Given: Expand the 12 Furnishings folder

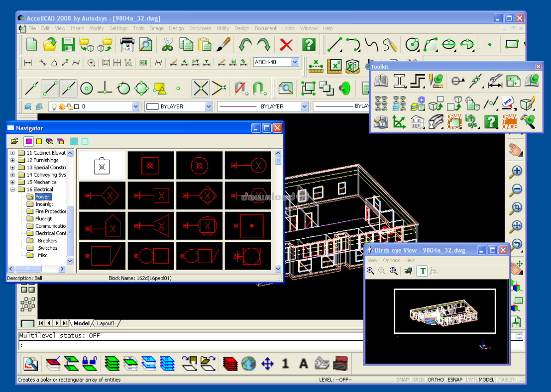Looking at the screenshot, I should [12, 160].
